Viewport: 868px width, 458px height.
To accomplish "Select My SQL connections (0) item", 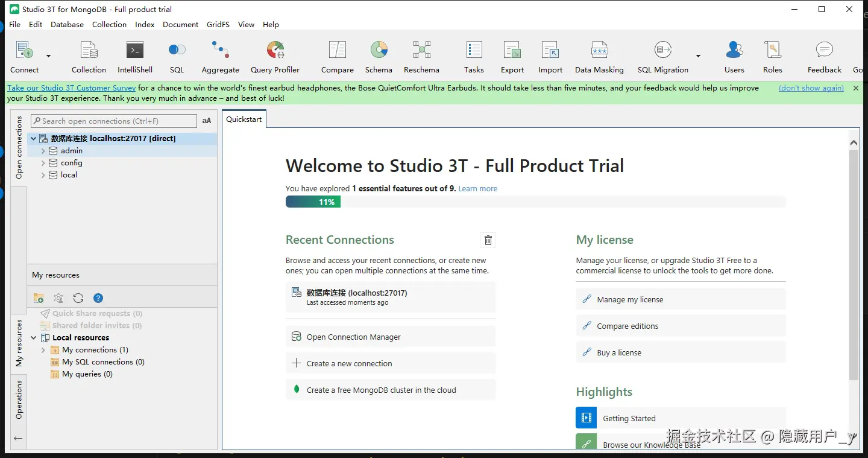I will (98, 362).
